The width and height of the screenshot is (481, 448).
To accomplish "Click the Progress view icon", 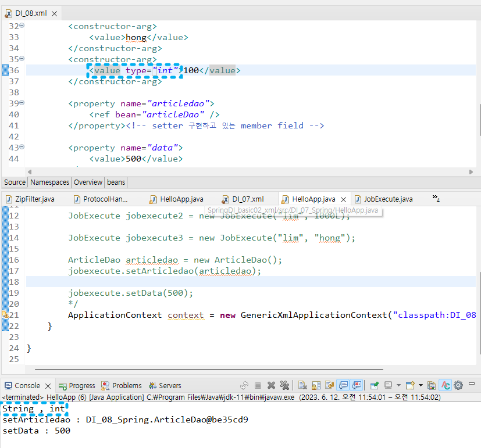I will [x=63, y=386].
